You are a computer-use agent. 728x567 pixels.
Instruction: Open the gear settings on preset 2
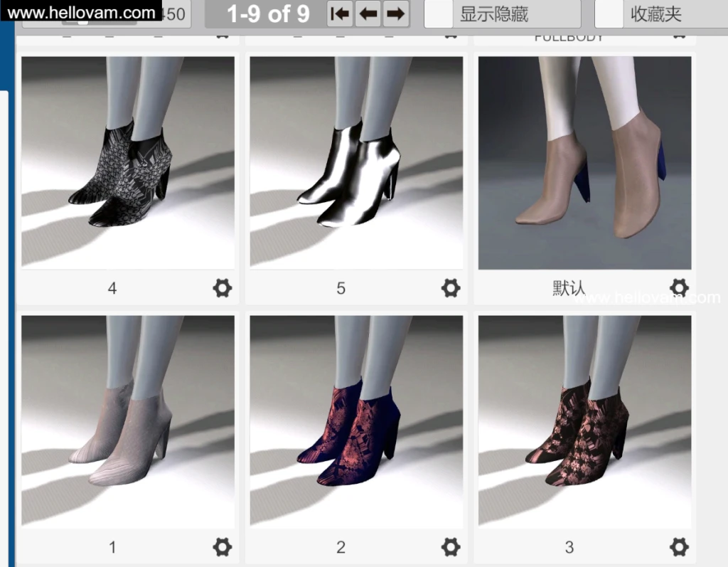click(451, 547)
